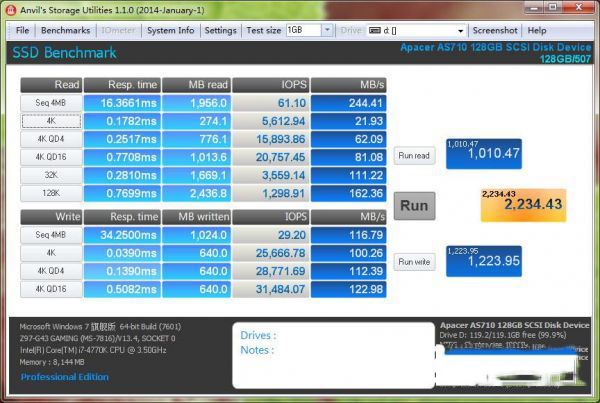Click the Intel Core i7-4770K CPU line
This screenshot has height=403, width=600.
[x=93, y=350]
